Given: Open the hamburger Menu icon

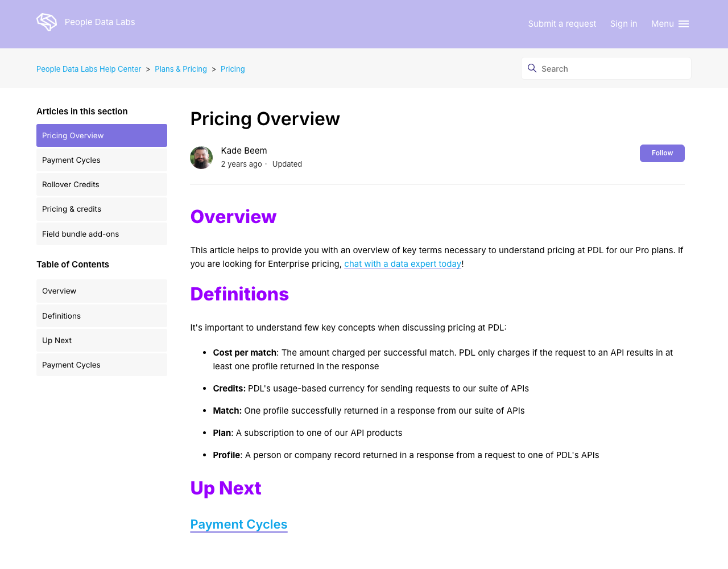Looking at the screenshot, I should 684,24.
